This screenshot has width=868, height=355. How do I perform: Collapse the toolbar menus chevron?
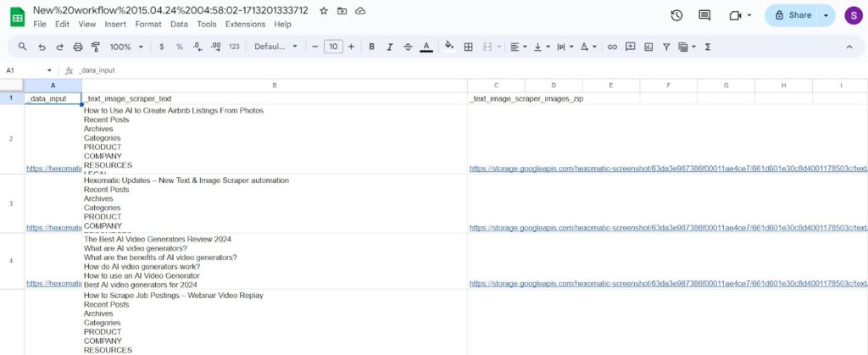coord(849,47)
